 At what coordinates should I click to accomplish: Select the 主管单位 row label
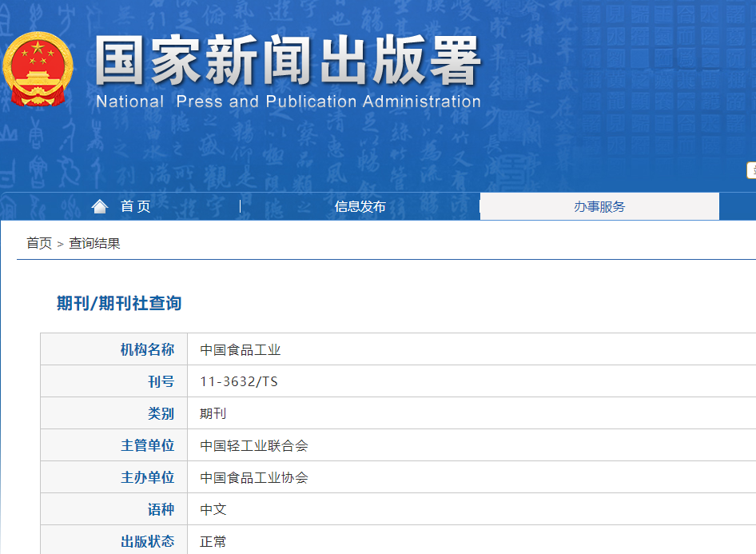(x=148, y=445)
